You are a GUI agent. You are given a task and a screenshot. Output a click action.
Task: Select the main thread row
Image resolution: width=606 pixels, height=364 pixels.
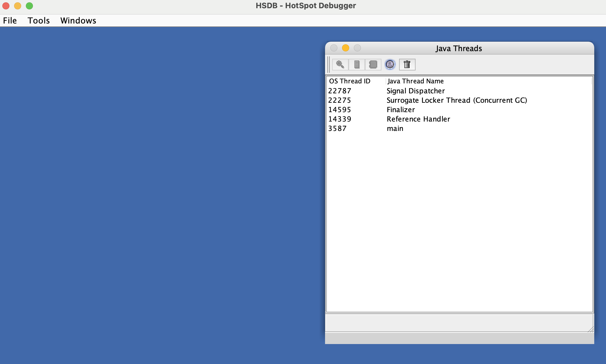[395, 129]
